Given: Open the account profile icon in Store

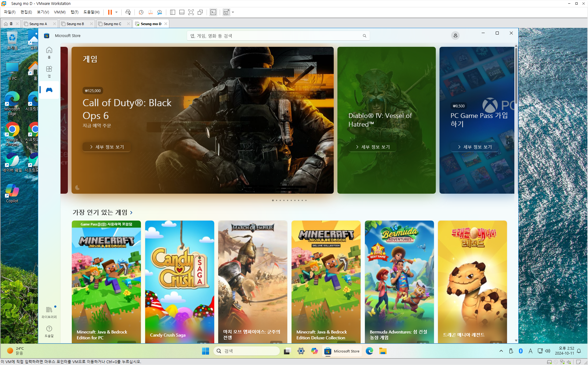Looking at the screenshot, I should click(x=455, y=35).
